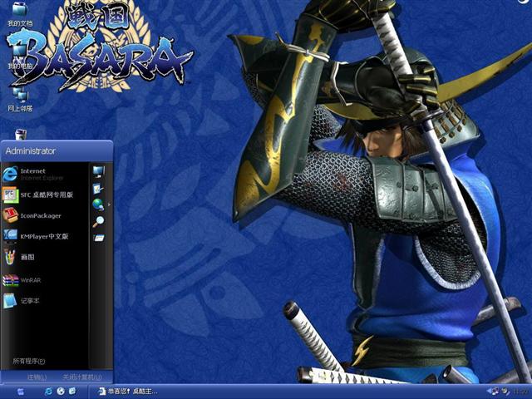Open 画图 (Paint) from the Start menu
The width and height of the screenshot is (532, 399).
(x=45, y=257)
